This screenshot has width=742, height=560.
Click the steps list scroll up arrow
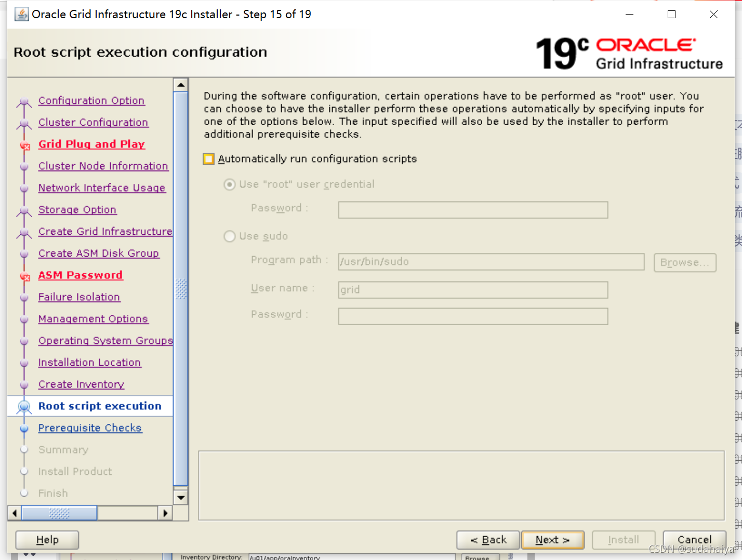(181, 85)
